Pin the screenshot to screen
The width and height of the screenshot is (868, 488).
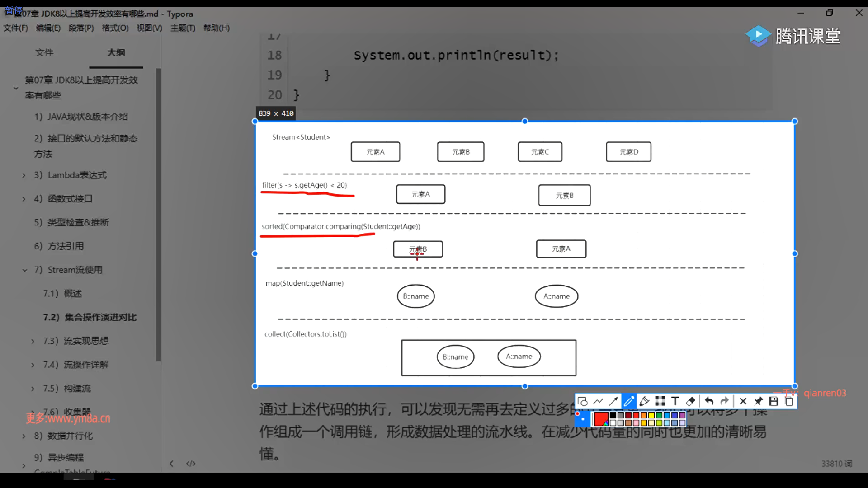pos(759,401)
